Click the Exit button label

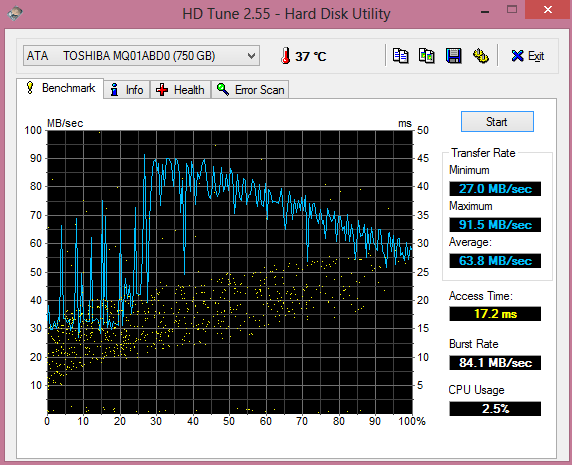pyautogui.click(x=536, y=56)
